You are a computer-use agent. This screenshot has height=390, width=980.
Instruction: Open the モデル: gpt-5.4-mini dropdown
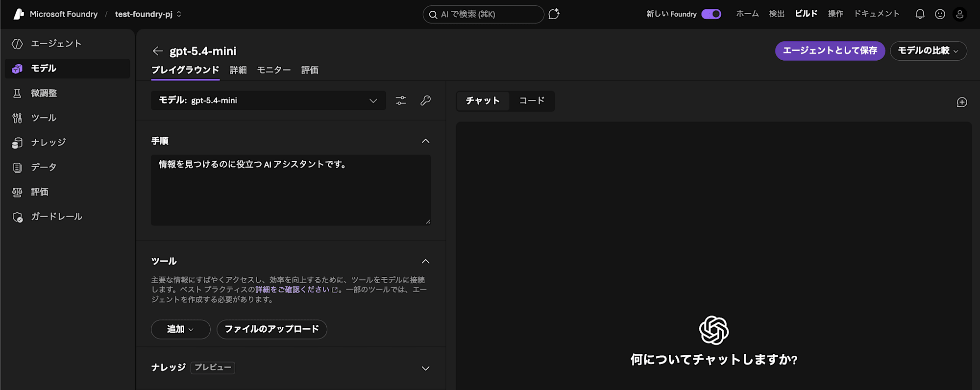(269, 100)
